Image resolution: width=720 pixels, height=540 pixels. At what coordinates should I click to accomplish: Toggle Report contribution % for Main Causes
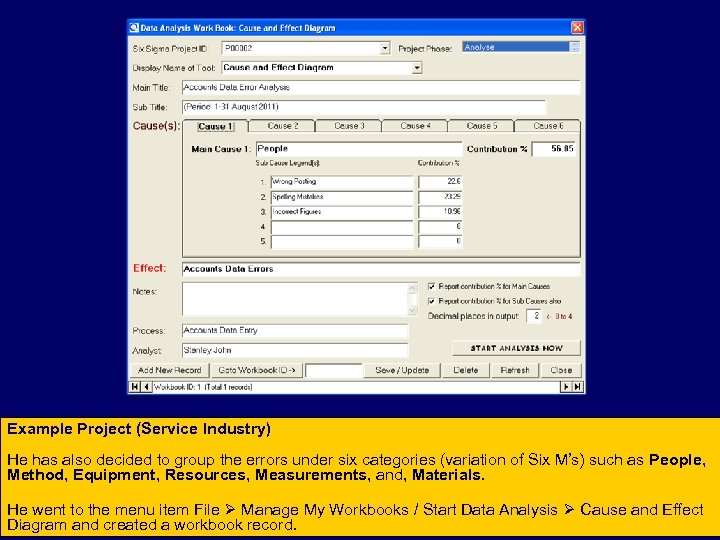pos(432,286)
